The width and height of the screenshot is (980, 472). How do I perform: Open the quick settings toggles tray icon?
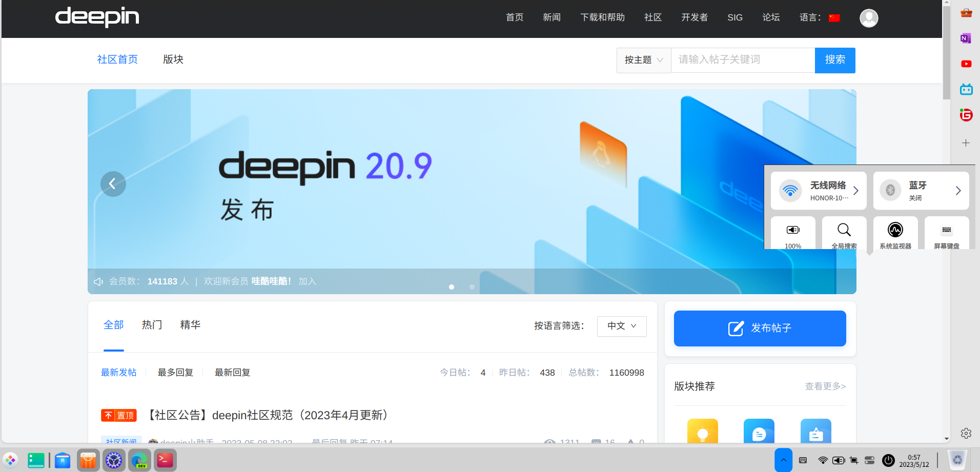pos(870,460)
